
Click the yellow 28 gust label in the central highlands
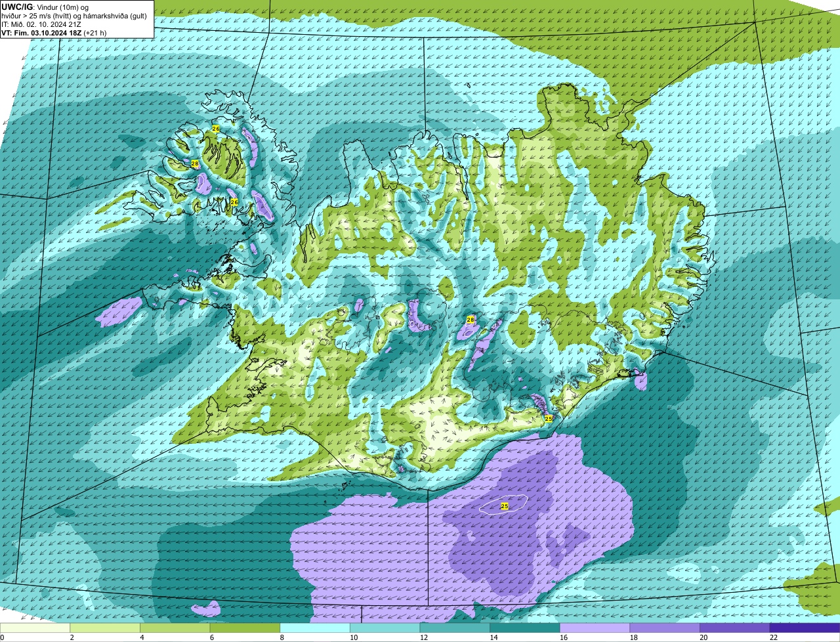(470, 320)
